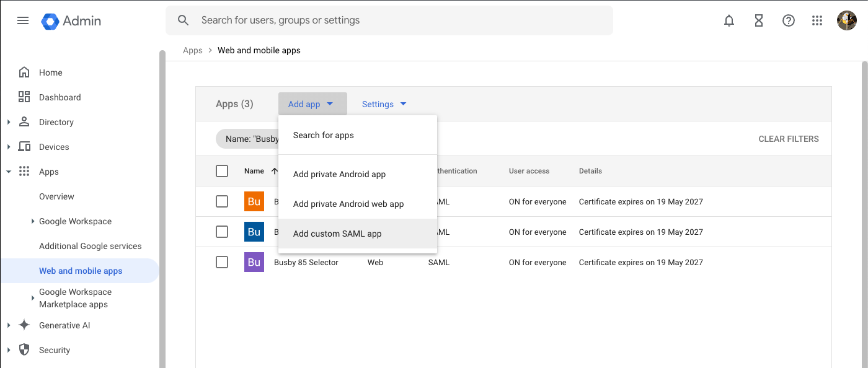Click the Apps grid icon in sidebar
The width and height of the screenshot is (868, 368).
click(x=24, y=172)
